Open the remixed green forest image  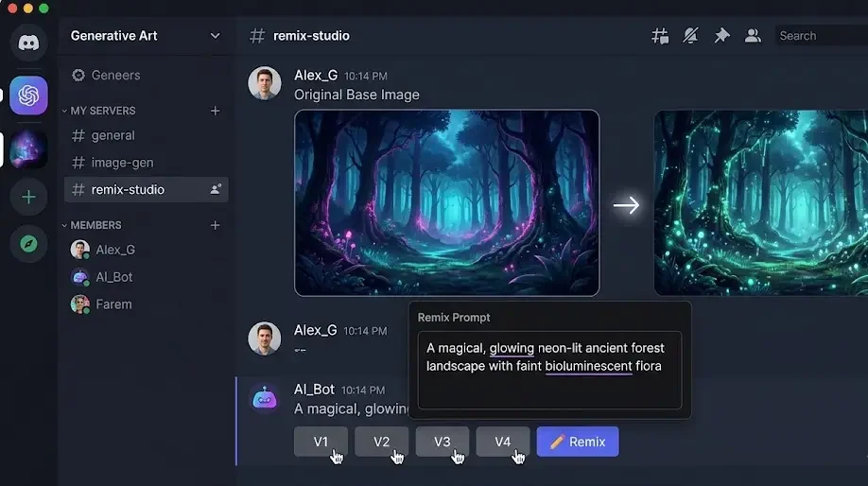[x=760, y=202]
